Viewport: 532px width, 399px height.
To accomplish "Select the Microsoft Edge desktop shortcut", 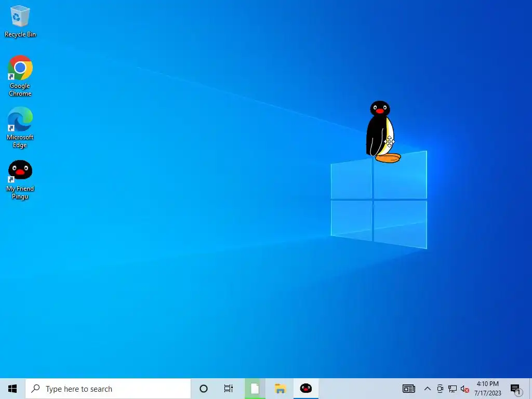I will (20, 128).
